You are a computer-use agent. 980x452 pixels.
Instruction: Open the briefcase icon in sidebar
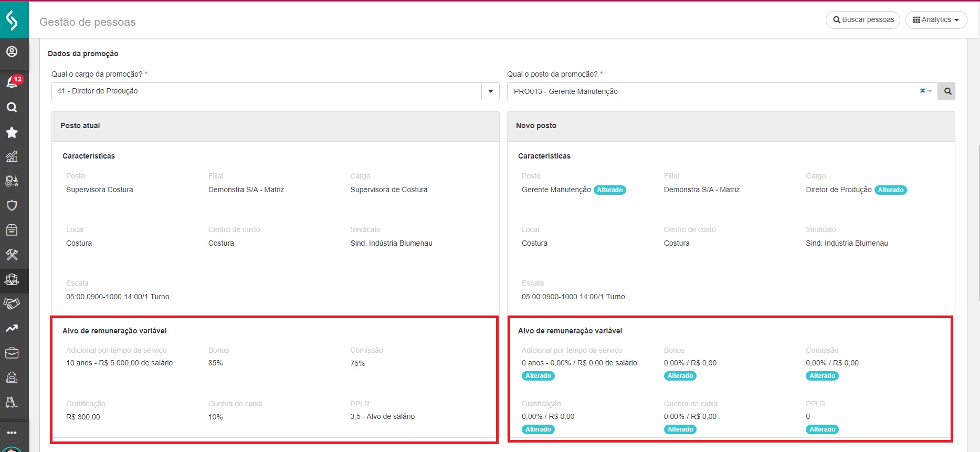click(x=12, y=353)
